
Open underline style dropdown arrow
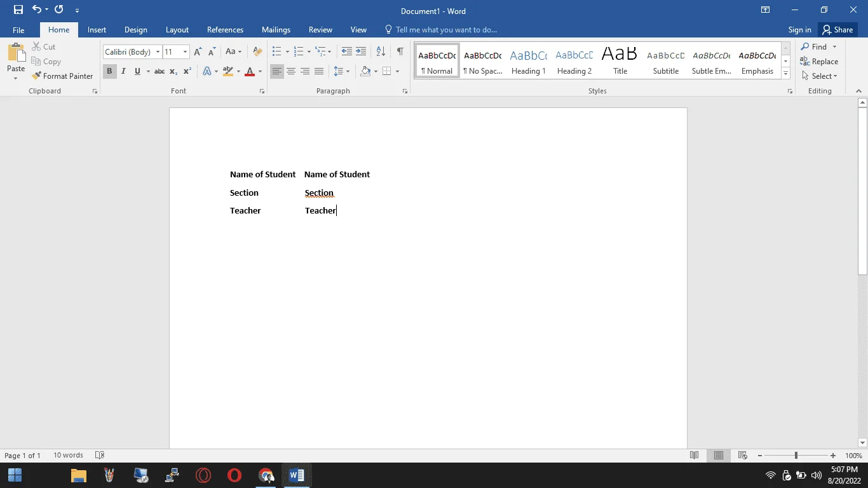(x=148, y=71)
